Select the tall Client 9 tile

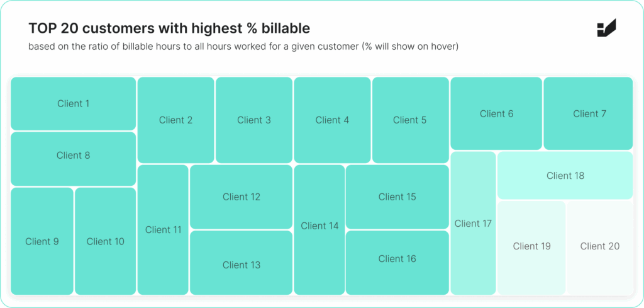(x=42, y=241)
